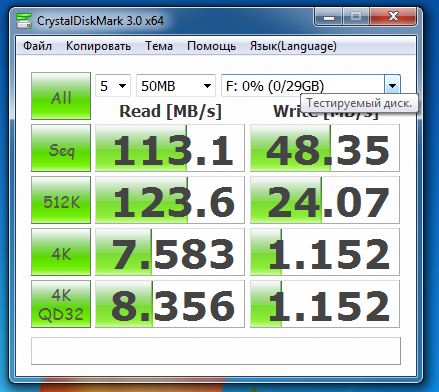Screen dimensions: 439x392
Task: Maximize the CrystalDiskMark window
Action: [356, 17]
